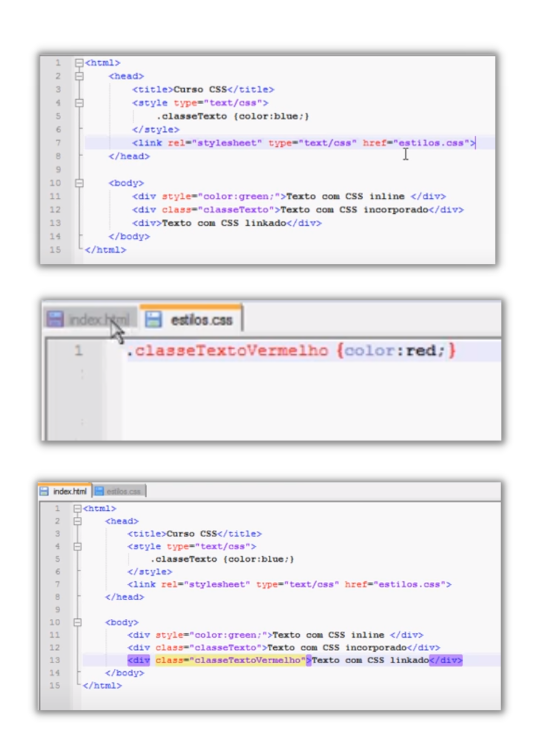Image resolution: width=534 pixels, height=756 pixels.
Task: Click the disk icon on the small estilos.css tab
Action: point(99,491)
